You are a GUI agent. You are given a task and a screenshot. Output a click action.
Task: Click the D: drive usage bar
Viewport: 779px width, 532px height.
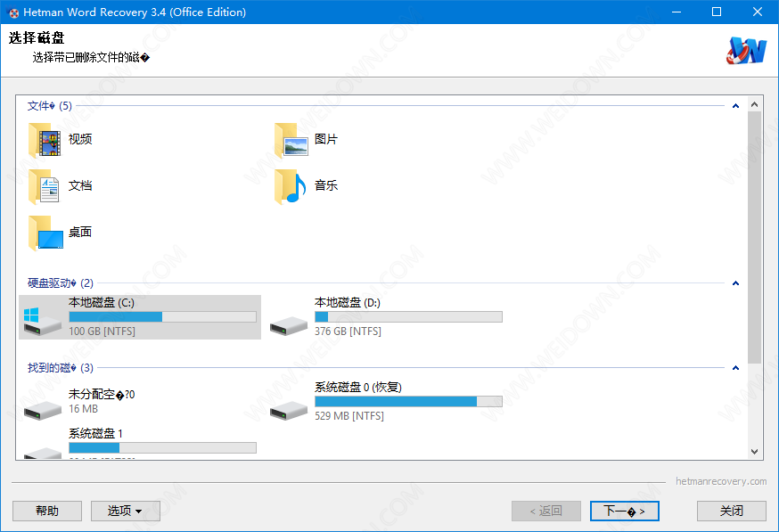[x=408, y=317]
